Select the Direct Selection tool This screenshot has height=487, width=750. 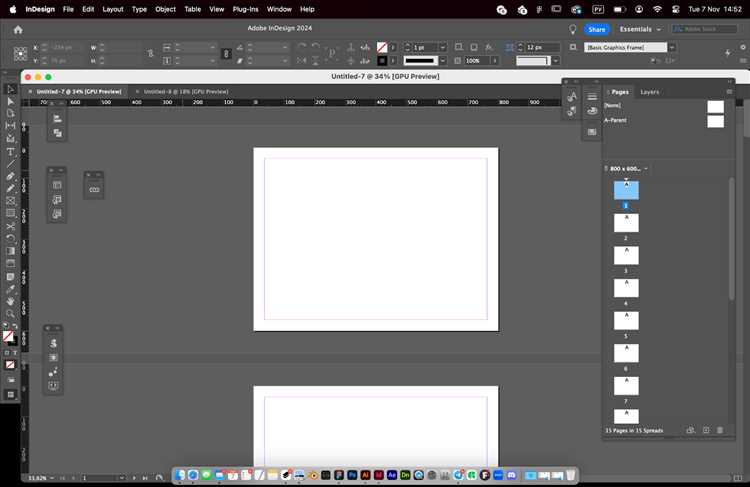11,101
